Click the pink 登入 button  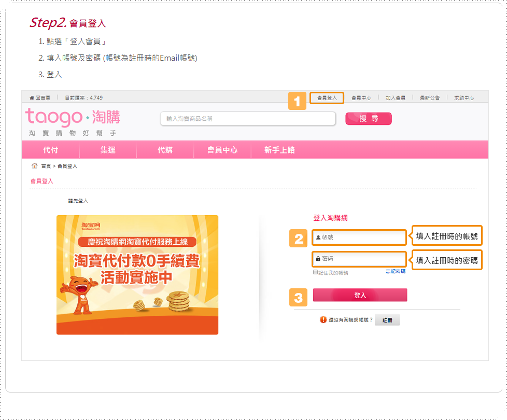pos(360,295)
